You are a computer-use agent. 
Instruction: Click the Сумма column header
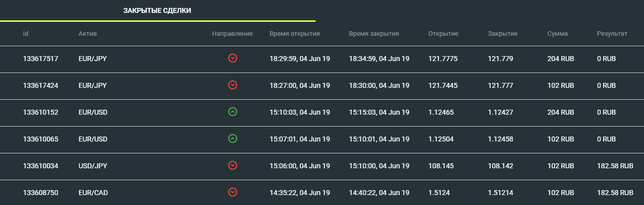pos(558,34)
